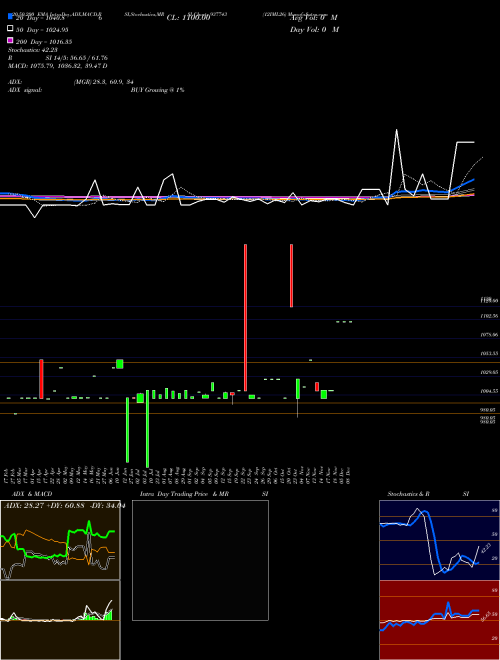Click the 1053.53 price axis label
500x660 pixels.
point(489,354)
